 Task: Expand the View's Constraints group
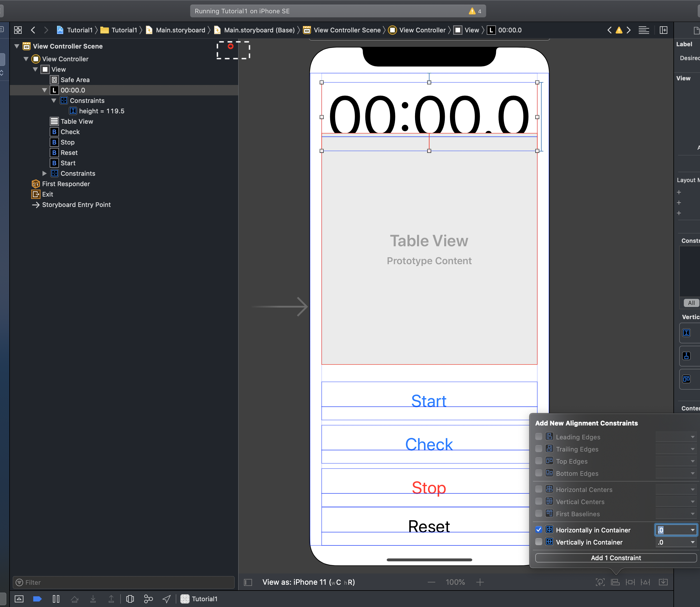point(44,173)
